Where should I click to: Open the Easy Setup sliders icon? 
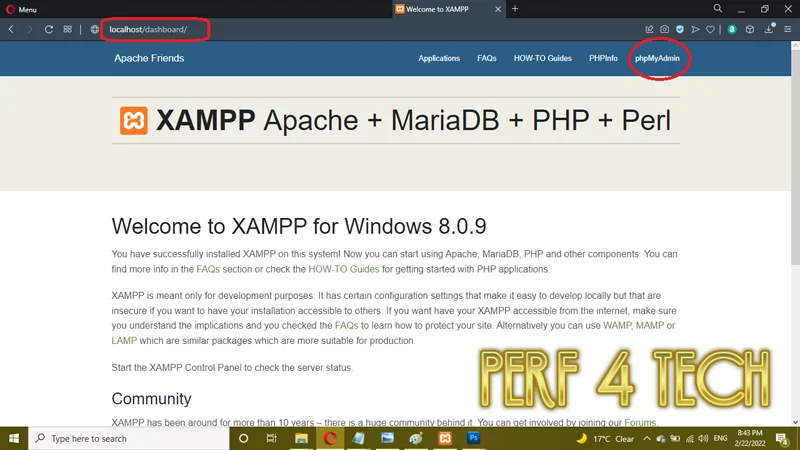(x=788, y=30)
